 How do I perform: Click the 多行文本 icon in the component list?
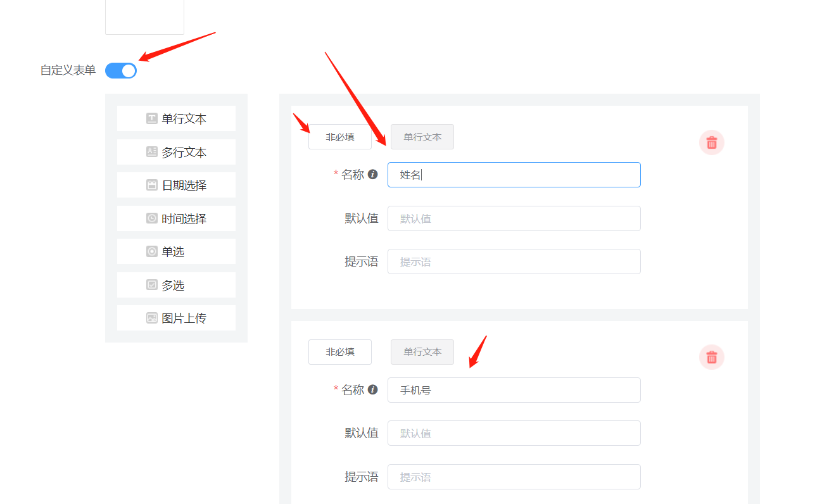pyautogui.click(x=152, y=152)
